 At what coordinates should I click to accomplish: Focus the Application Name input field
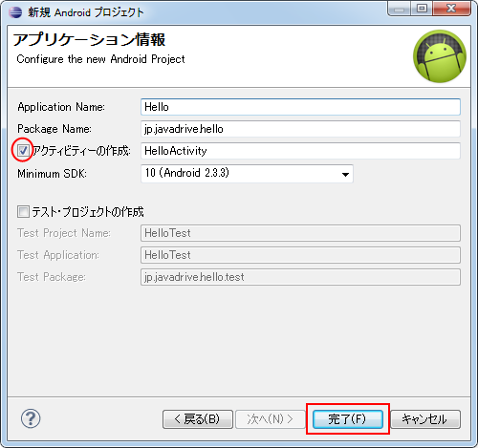click(300, 107)
